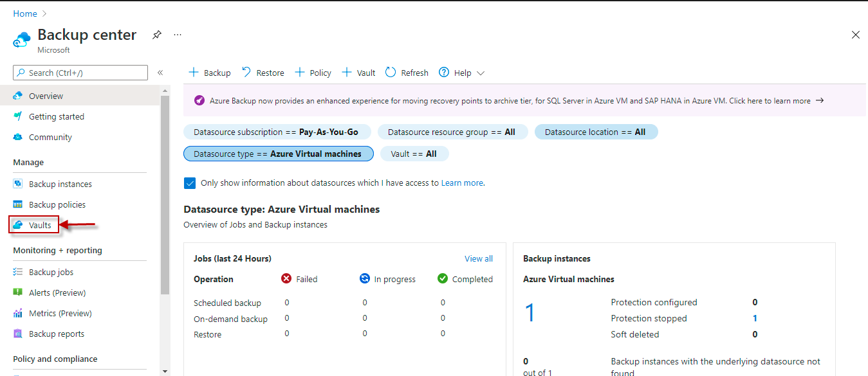This screenshot has width=868, height=376.
Task: Open the Learn more link
Action: (462, 183)
